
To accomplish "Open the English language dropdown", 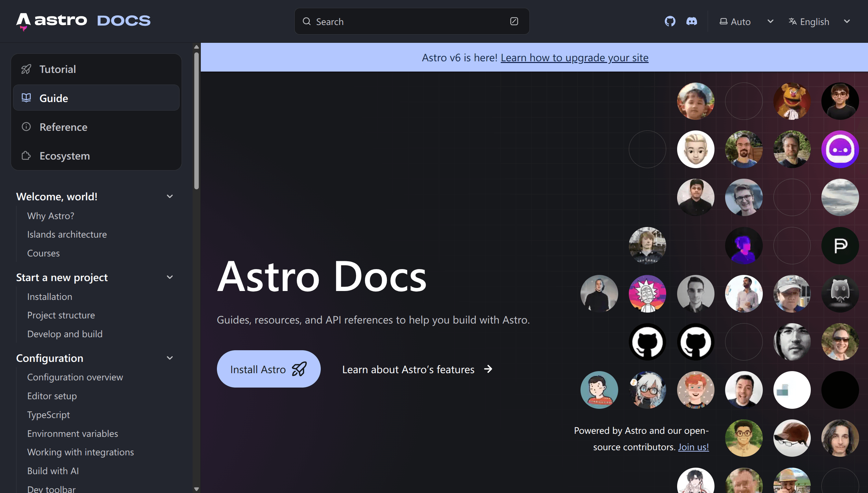I will [x=820, y=21].
